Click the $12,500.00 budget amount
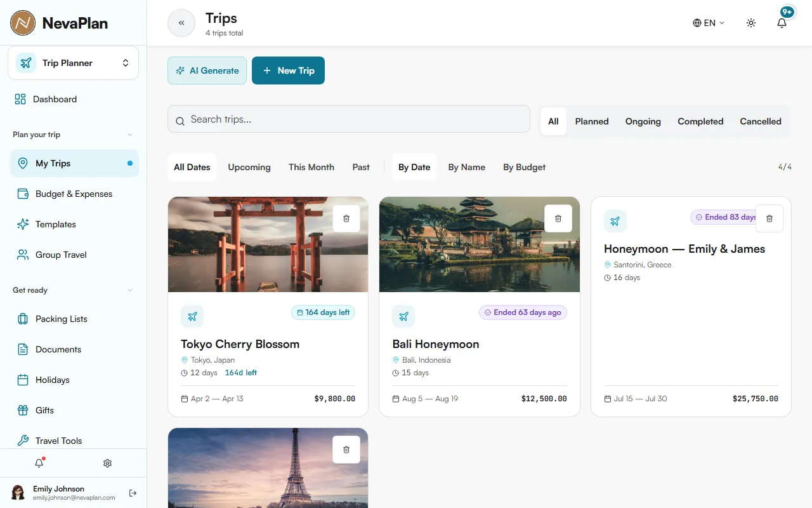 coord(544,399)
